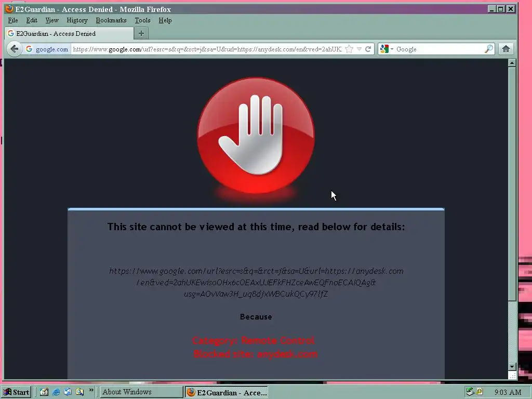This screenshot has width=532, height=399.
Task: Click the 'This site cannot be viewed' heading
Action: [x=256, y=227]
